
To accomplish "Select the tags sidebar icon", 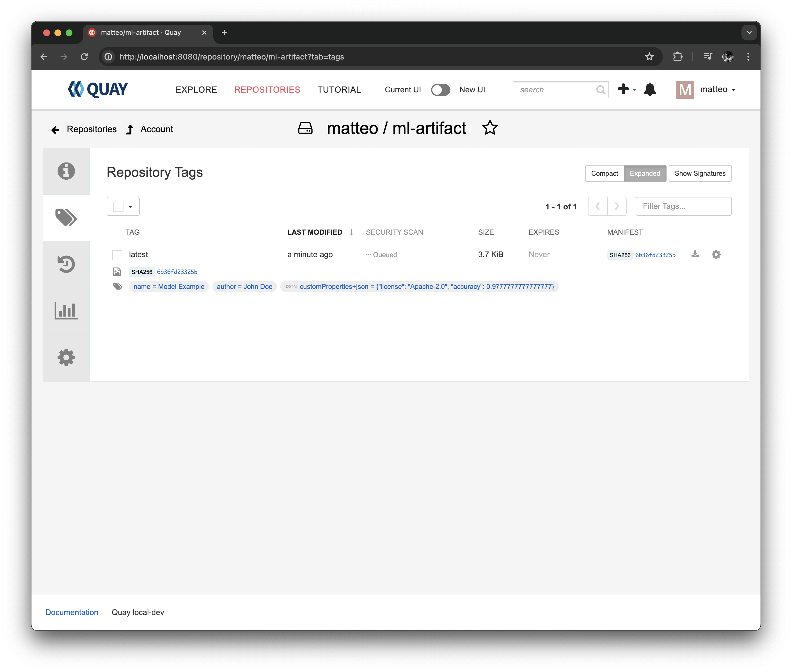I will click(x=66, y=218).
